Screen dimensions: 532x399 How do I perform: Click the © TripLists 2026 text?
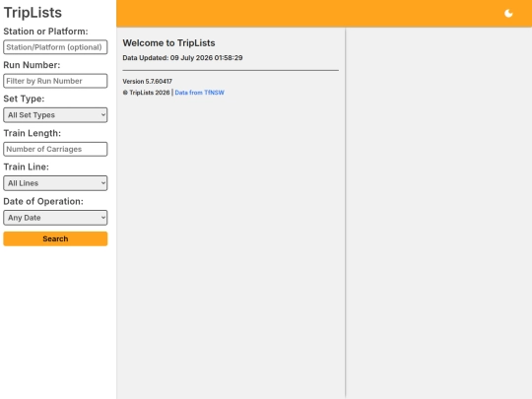[x=146, y=93]
